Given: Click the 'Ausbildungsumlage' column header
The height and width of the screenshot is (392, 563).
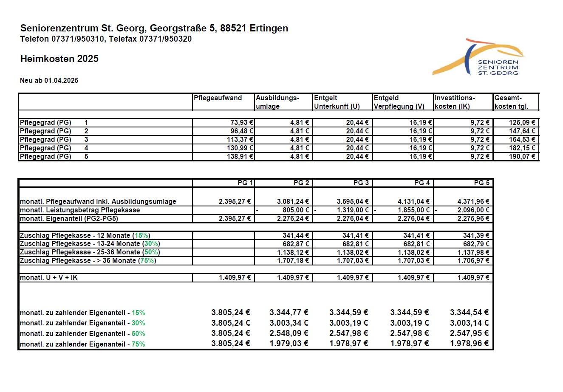Looking at the screenshot, I should click(277, 102).
